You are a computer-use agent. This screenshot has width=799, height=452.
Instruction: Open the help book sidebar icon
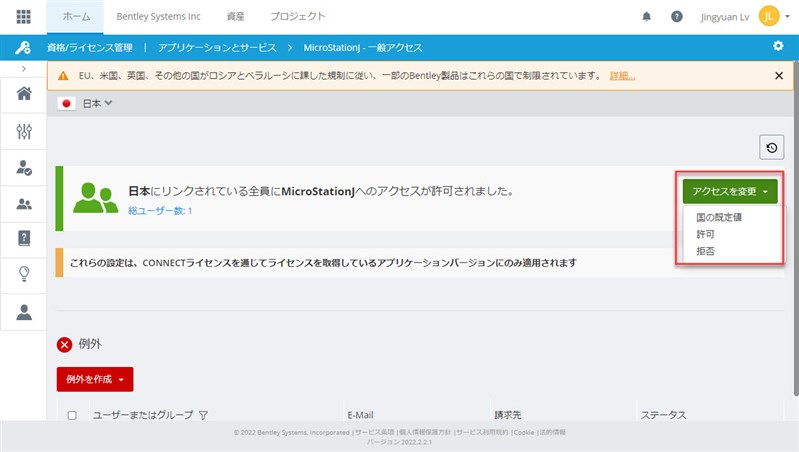pos(24,238)
